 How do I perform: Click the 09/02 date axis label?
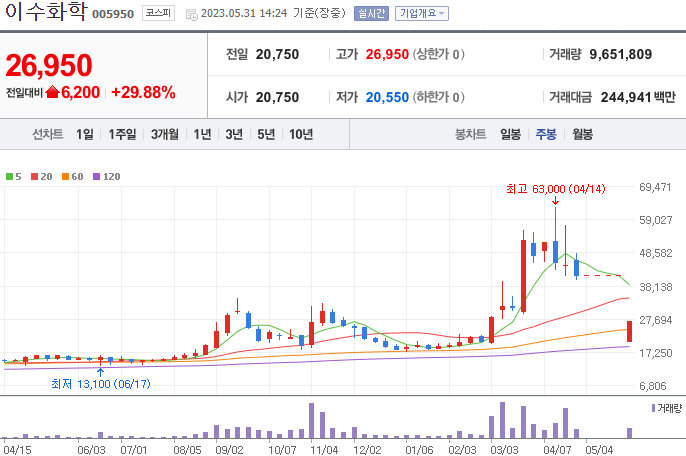[x=229, y=450]
